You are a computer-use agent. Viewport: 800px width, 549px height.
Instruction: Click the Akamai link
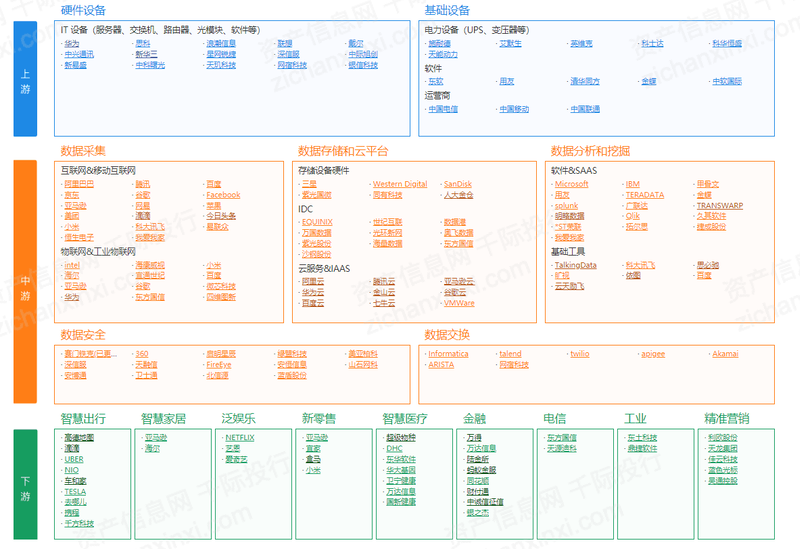coord(725,354)
